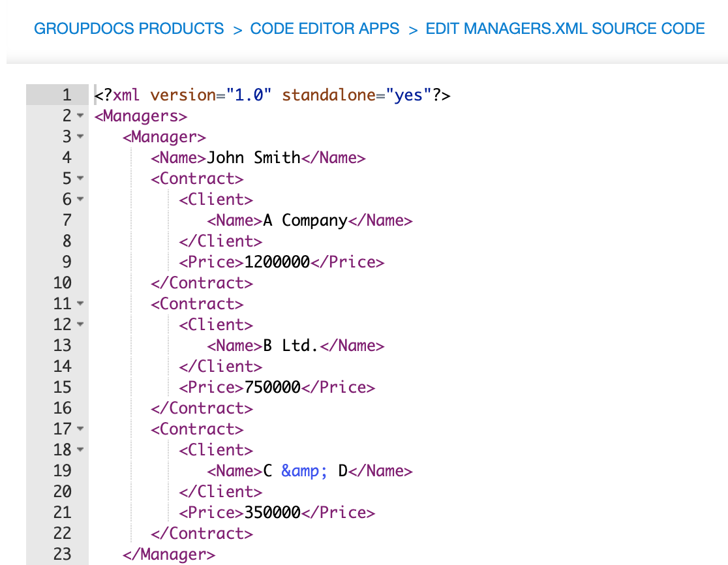Image resolution: width=728 pixels, height=565 pixels.
Task: Open the GROUPDOCS PRODUCTS breadcrumb link
Action: [129, 28]
